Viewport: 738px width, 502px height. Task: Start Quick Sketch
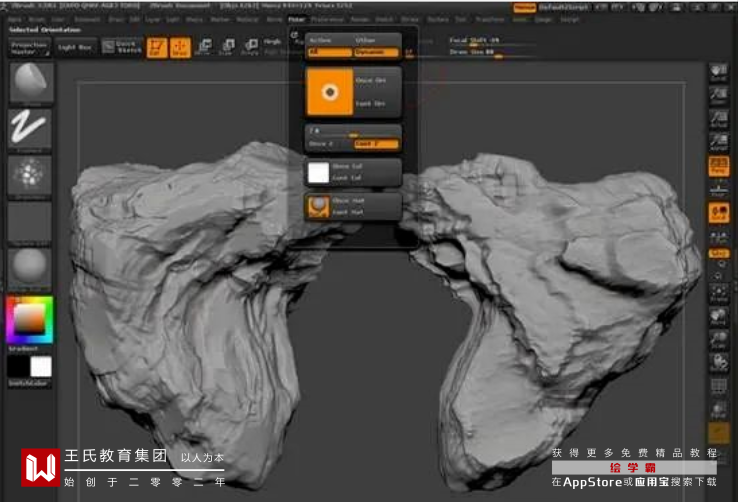(x=122, y=47)
